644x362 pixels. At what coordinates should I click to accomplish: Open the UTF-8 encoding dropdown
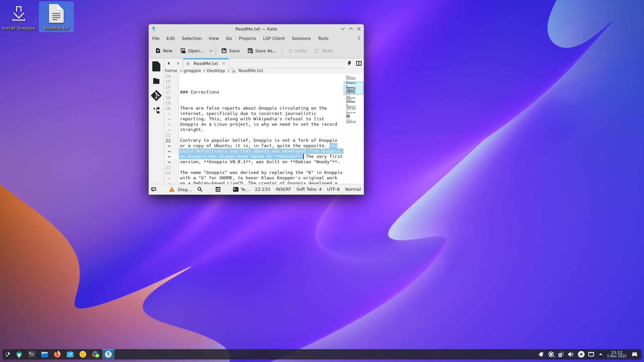[x=333, y=189]
